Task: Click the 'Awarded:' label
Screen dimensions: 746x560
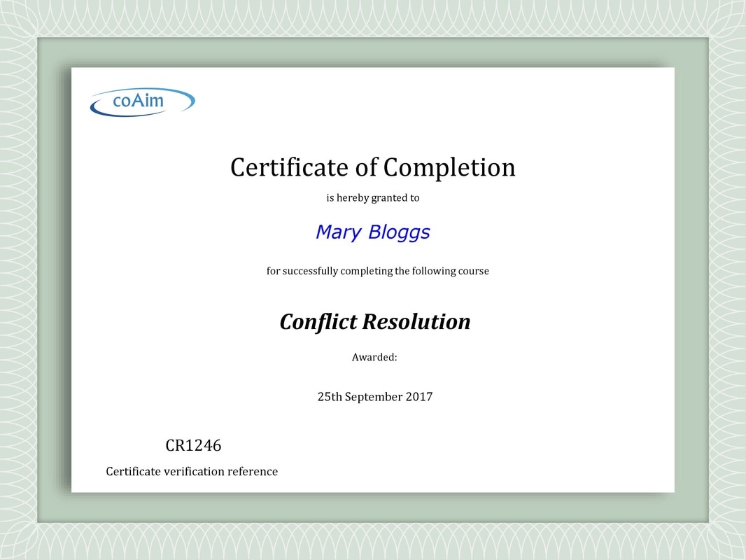Action: click(x=374, y=357)
